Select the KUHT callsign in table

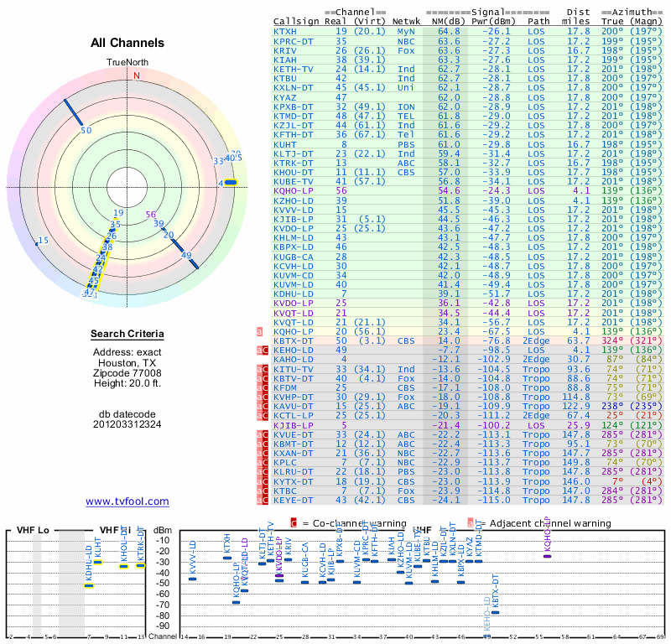[x=285, y=144]
